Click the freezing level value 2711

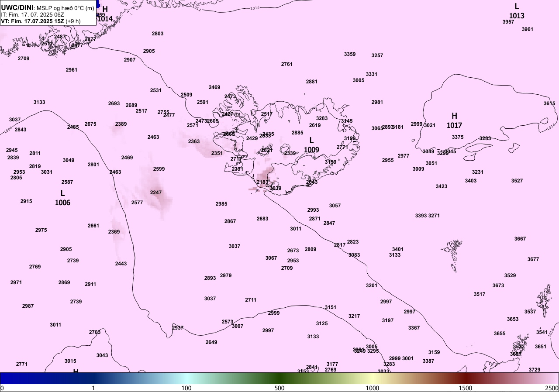point(251,300)
